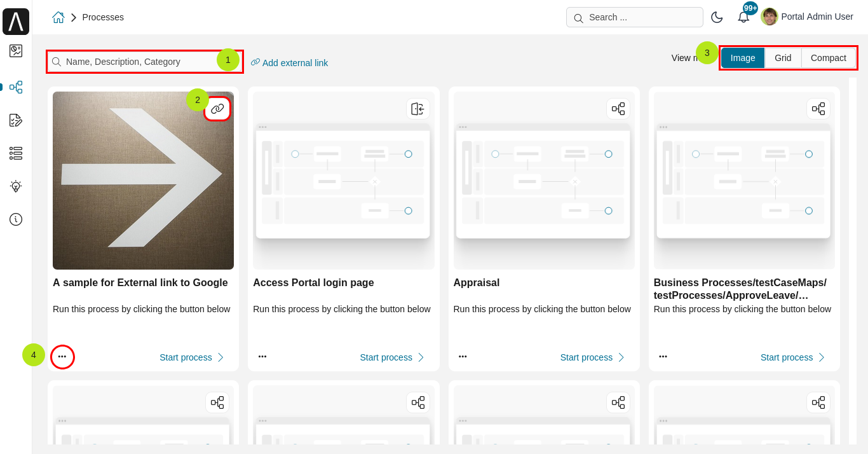Open the Processes sidebar icon

(16, 87)
